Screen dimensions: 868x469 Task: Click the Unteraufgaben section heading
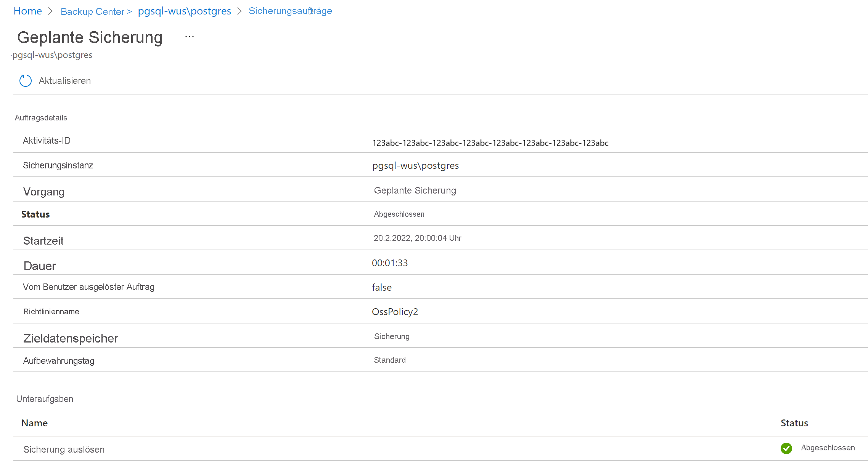pos(45,399)
